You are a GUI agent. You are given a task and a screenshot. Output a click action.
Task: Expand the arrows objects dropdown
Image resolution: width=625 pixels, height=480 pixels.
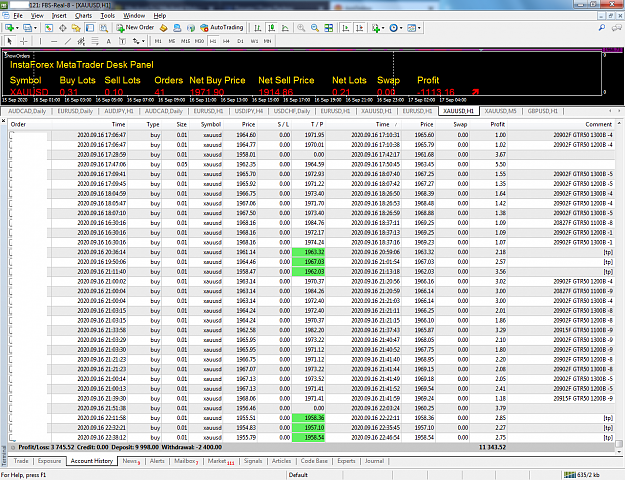143,41
